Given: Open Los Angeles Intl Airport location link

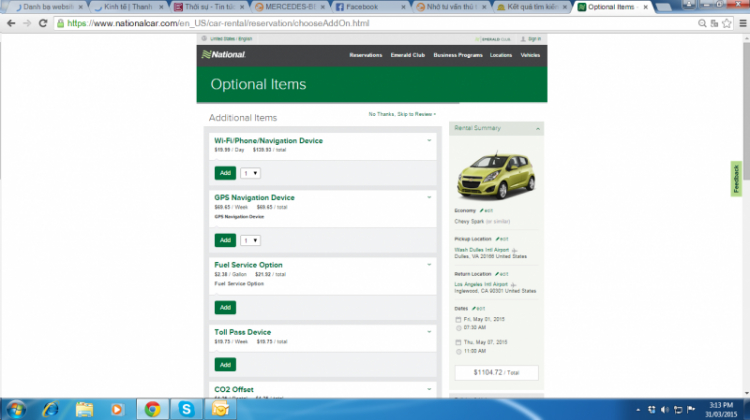Looking at the screenshot, I should pos(481,284).
